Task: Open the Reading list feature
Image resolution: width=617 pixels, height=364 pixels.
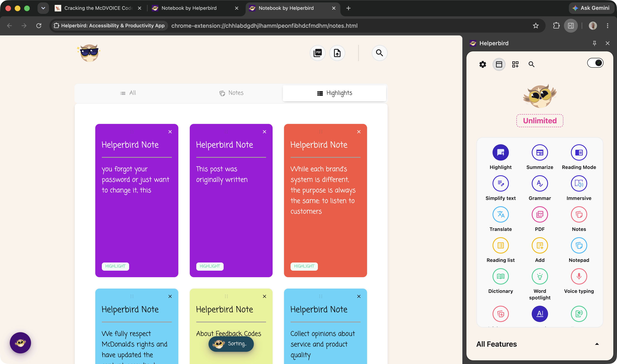Action: tap(500, 245)
